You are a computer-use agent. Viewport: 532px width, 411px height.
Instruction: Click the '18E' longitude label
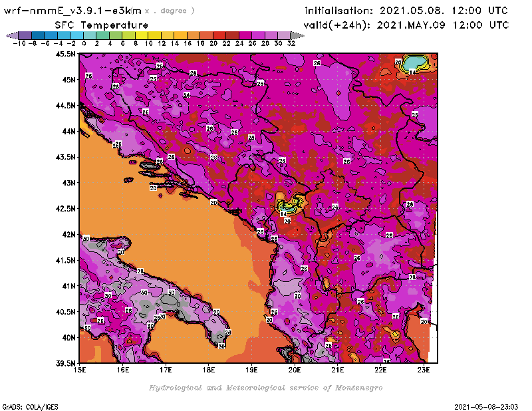(x=209, y=370)
